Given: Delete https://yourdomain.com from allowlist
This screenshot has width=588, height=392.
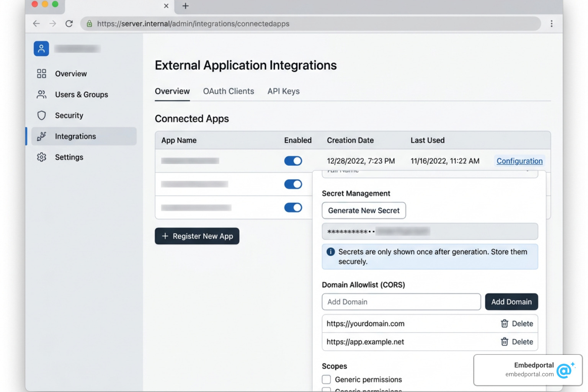Looking at the screenshot, I should (x=517, y=323).
